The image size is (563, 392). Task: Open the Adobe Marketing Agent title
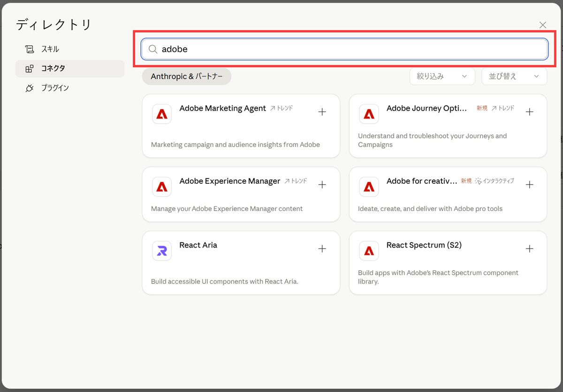[222, 108]
